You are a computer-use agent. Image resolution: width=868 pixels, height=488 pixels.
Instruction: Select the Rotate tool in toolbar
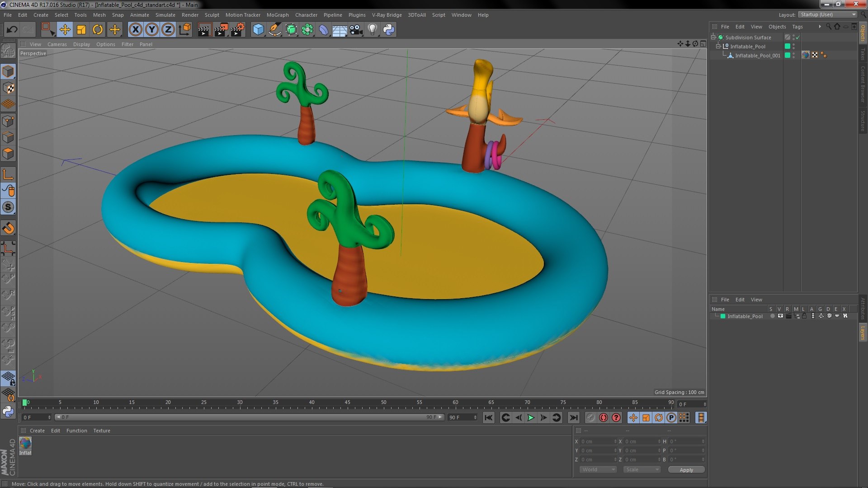[98, 30]
